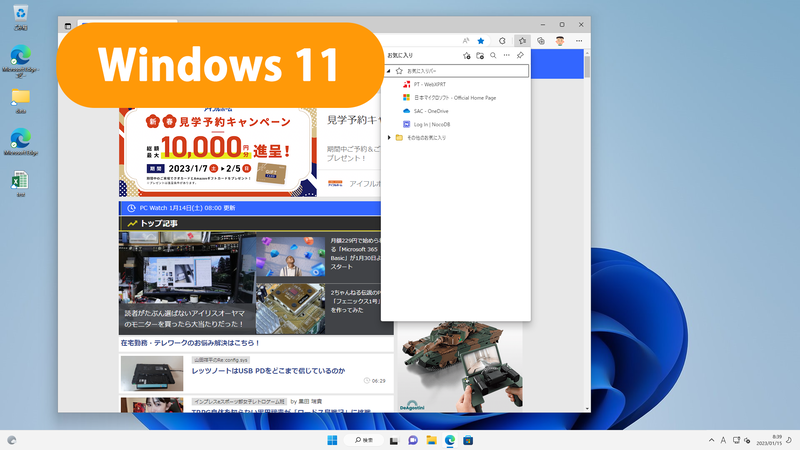Open the Phoenix 1 chip article image

(290, 309)
